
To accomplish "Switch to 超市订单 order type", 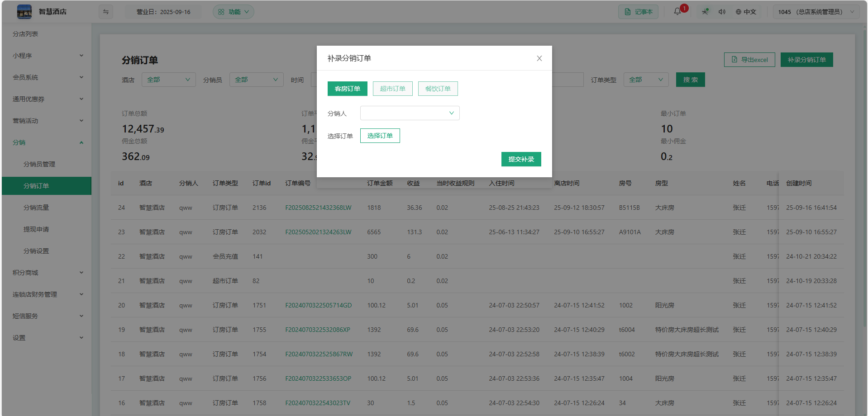I will (x=392, y=89).
